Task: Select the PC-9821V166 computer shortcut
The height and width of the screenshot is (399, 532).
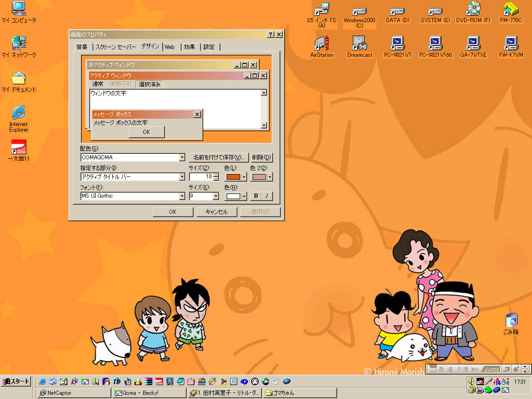Action: point(435,47)
